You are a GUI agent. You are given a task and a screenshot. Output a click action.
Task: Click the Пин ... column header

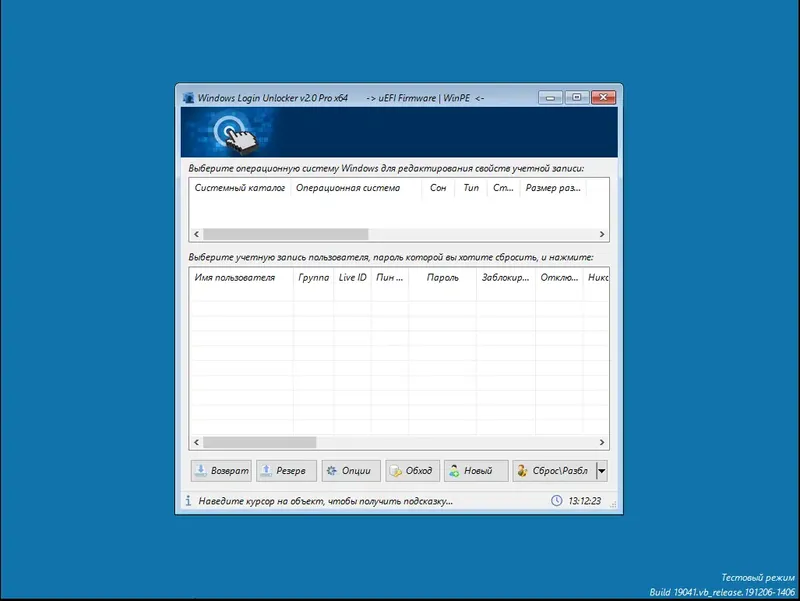point(390,278)
